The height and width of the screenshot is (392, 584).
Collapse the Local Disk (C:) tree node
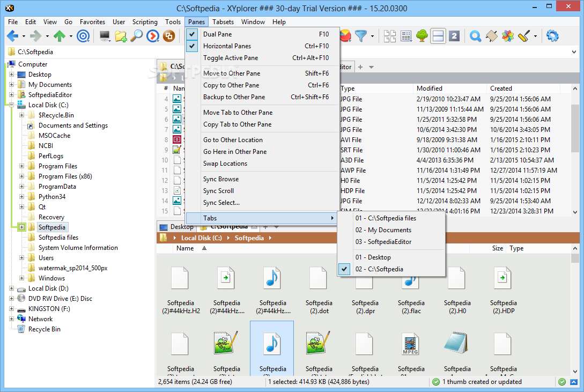12,105
